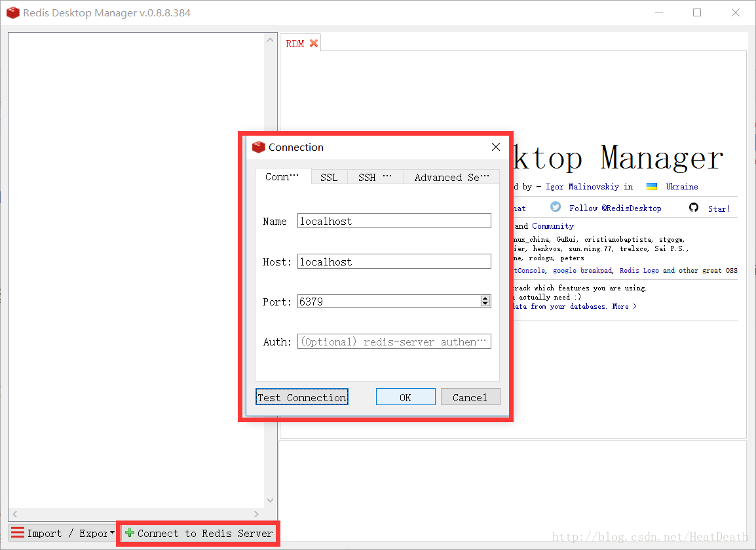Click the Twitter bird icon
This screenshot has height=550, width=756.
556,207
